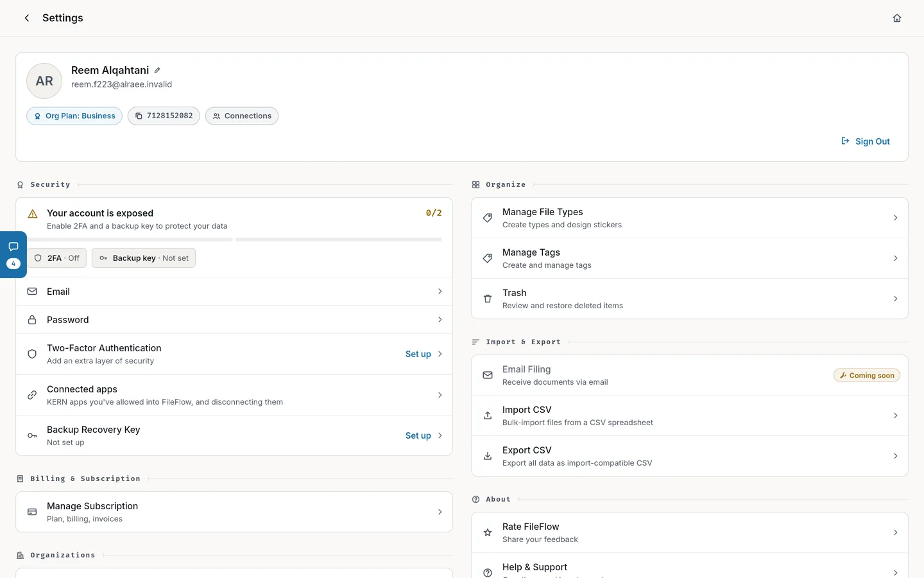Viewport: 924px width, 578px height.
Task: Click the tag icon for Manage Tags
Action: [488, 258]
